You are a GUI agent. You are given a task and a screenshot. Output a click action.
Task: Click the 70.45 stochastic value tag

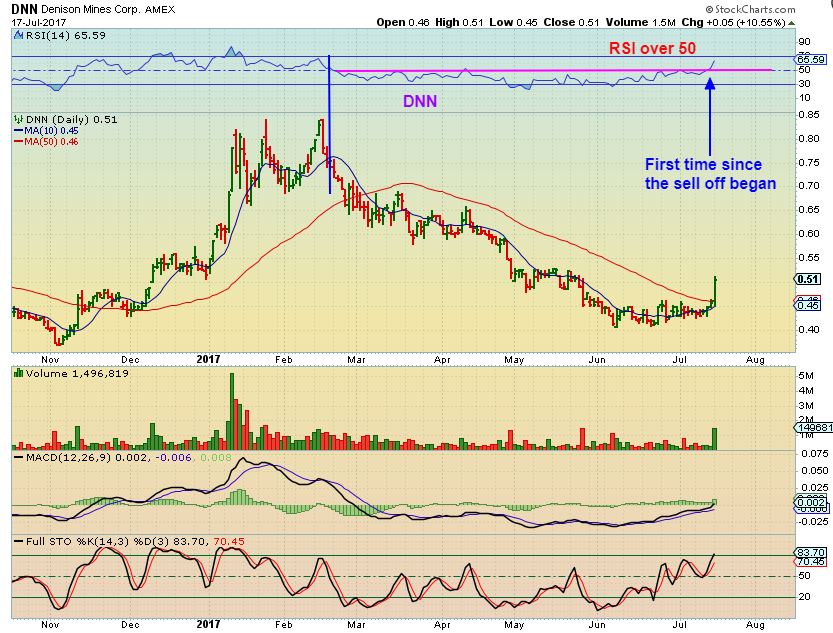pyautogui.click(x=811, y=561)
